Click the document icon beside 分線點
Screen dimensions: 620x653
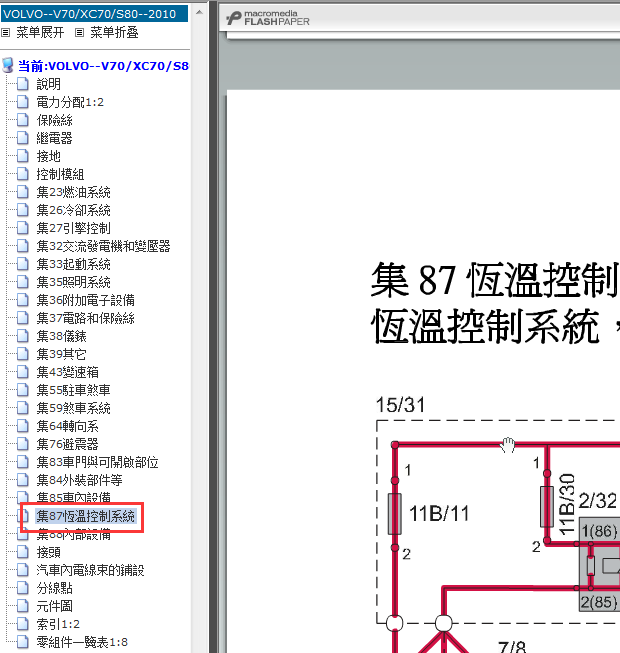point(23,588)
